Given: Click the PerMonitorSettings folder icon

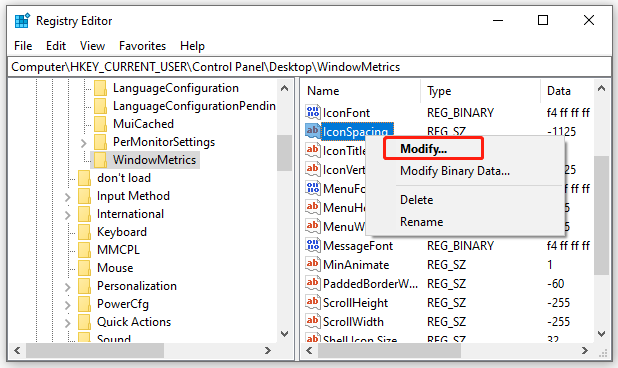Looking at the screenshot, I should tap(100, 142).
